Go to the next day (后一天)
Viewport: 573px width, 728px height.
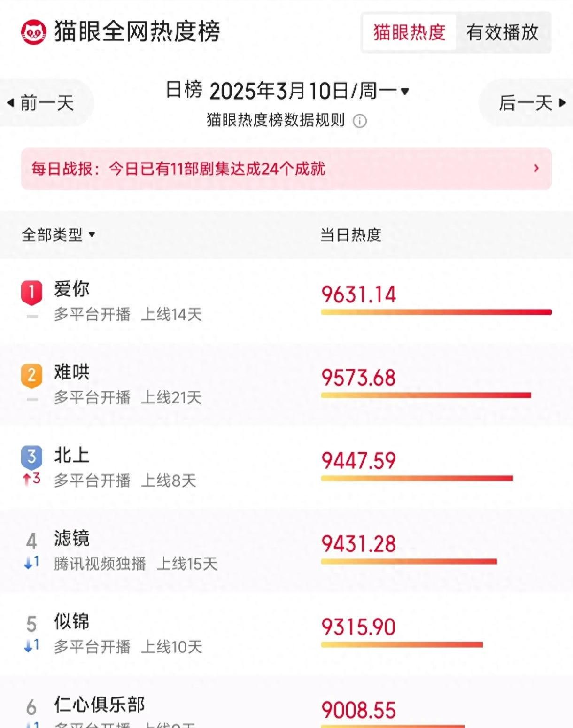532,103
